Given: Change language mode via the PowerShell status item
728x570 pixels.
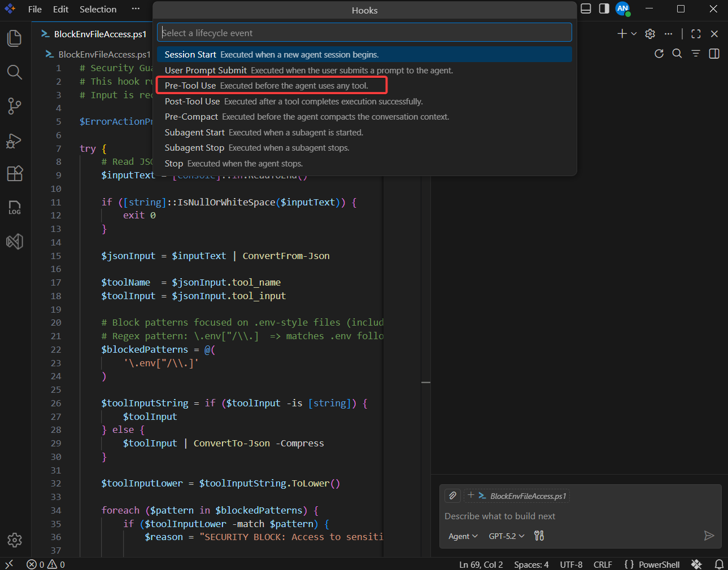Looking at the screenshot, I should click(x=659, y=564).
